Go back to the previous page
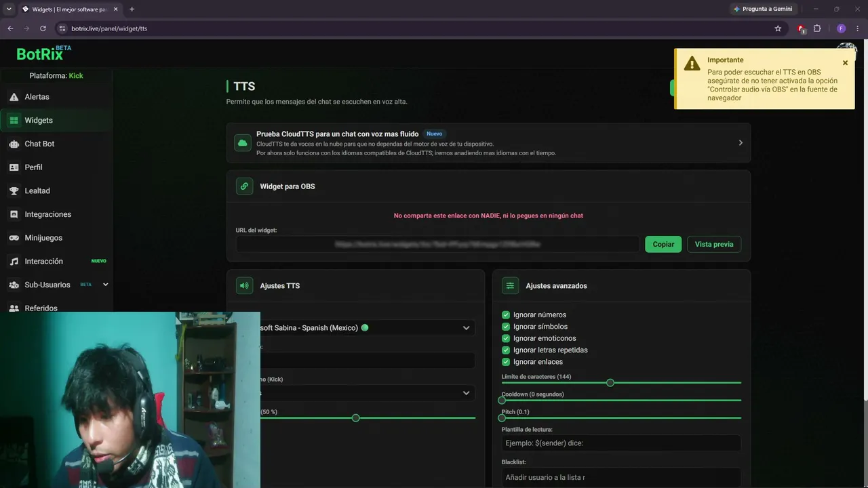Screen dimensions: 868x488 click(10, 28)
